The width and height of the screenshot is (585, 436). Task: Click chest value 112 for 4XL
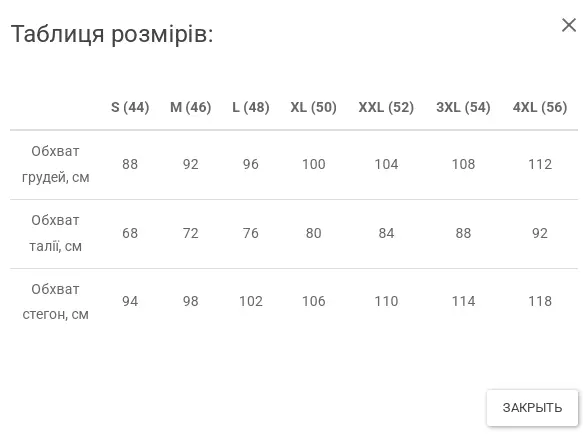coord(540,164)
